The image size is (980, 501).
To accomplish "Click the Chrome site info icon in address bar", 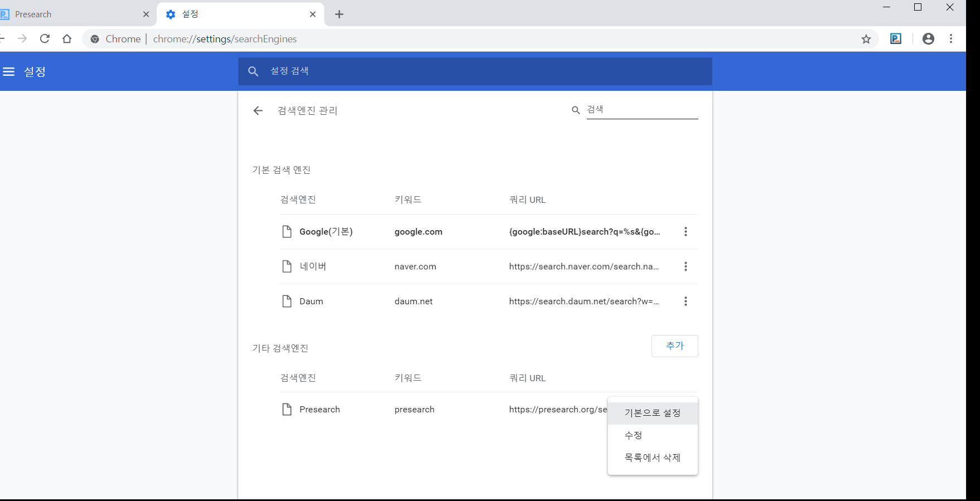I will point(95,39).
